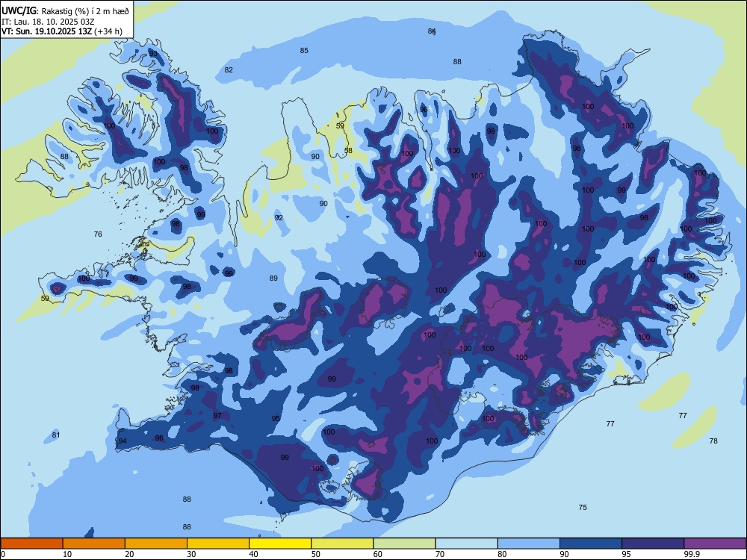Click the '50' legend tick label

(x=315, y=554)
